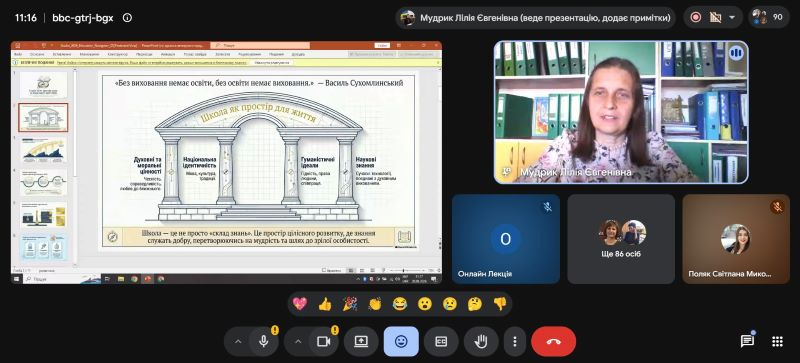Show the 90 participants list
800x363 pixels.
pos(768,17)
